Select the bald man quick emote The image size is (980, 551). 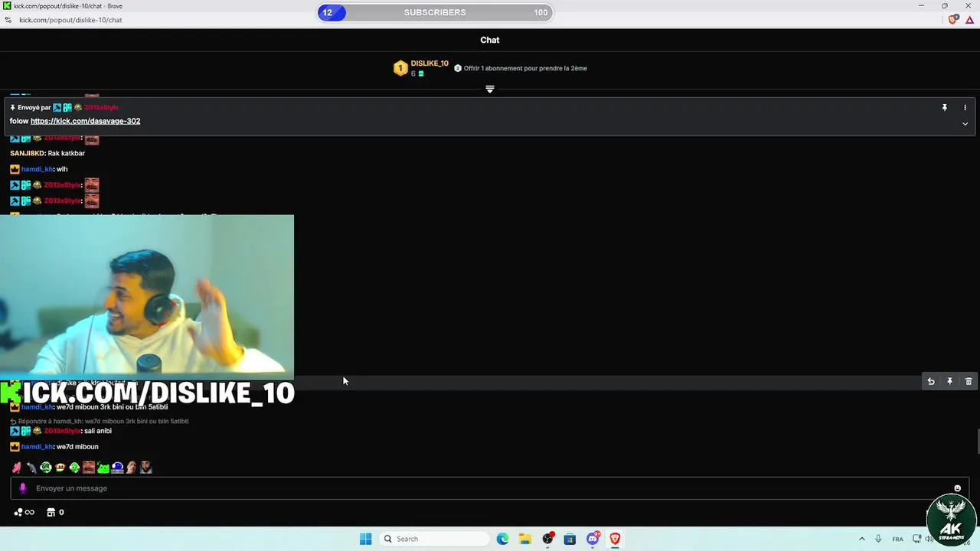[132, 468]
